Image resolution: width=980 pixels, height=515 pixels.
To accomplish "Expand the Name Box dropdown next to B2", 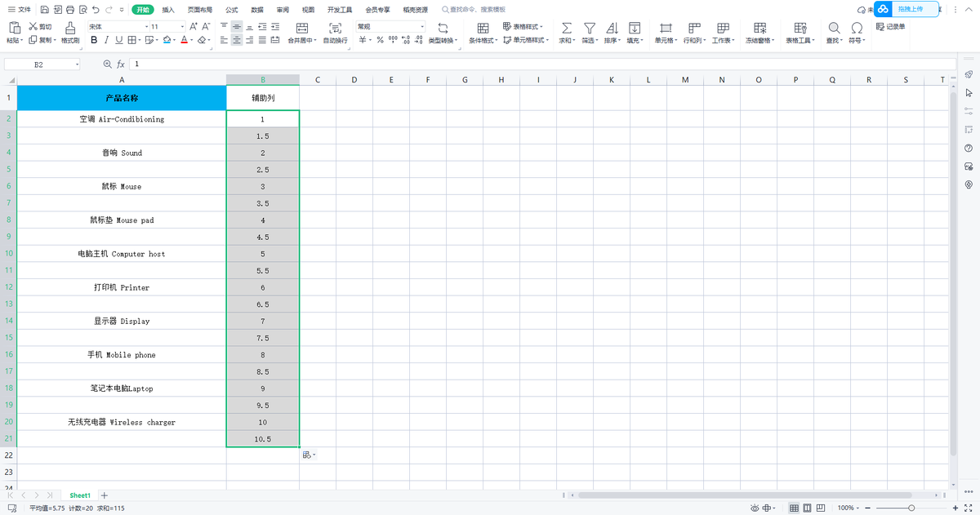I will 78,64.
